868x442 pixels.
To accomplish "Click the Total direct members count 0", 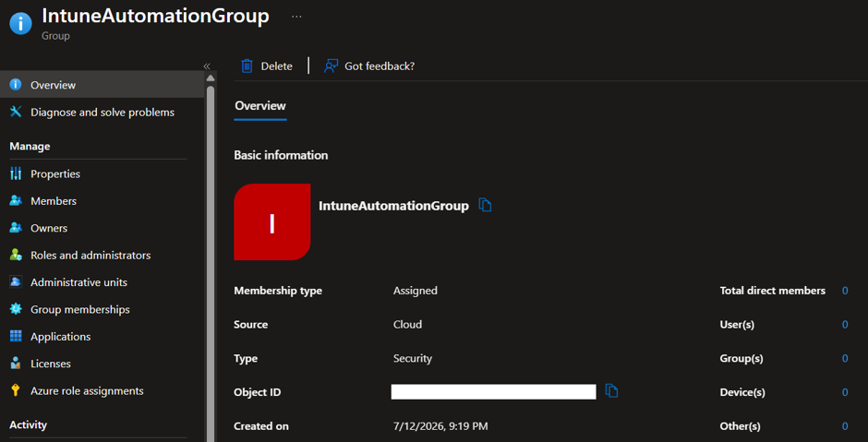I will coord(845,291).
